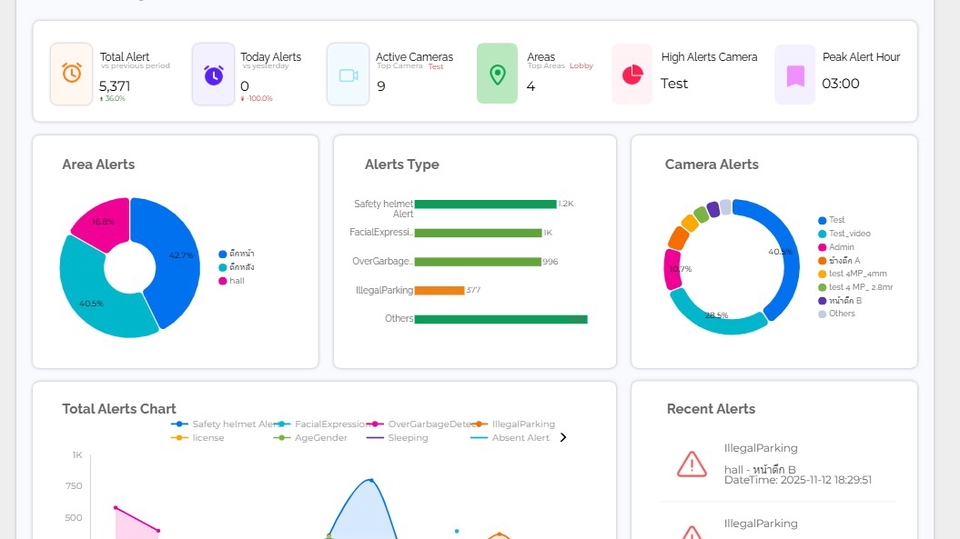Click the green Areas location pin icon

[497, 74]
